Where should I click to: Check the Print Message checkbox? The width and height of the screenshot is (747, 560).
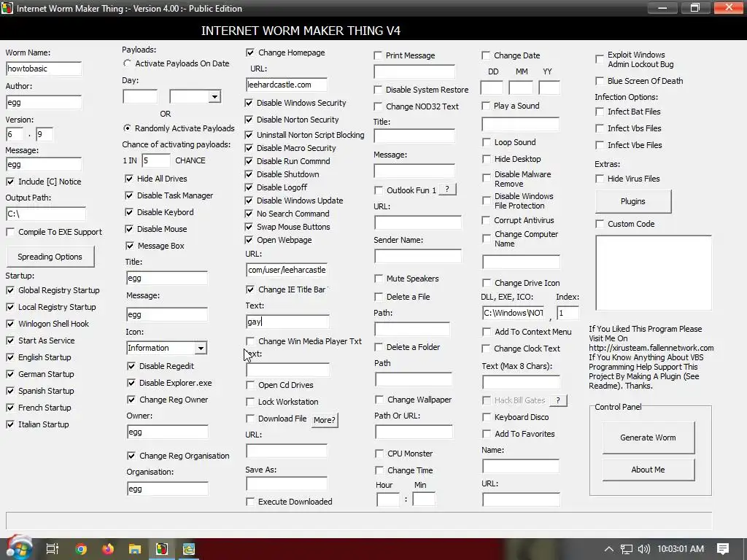click(378, 55)
